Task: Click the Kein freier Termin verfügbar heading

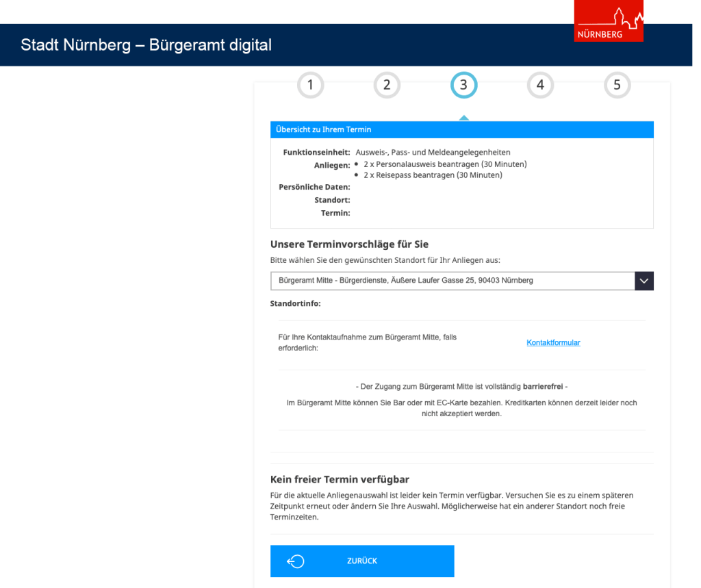Action: (344, 479)
